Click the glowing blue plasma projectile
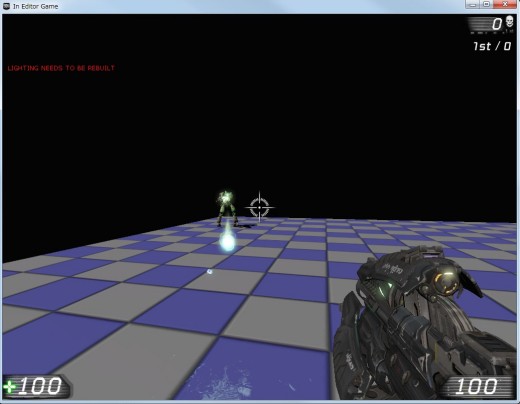The image size is (520, 404). 228,243
